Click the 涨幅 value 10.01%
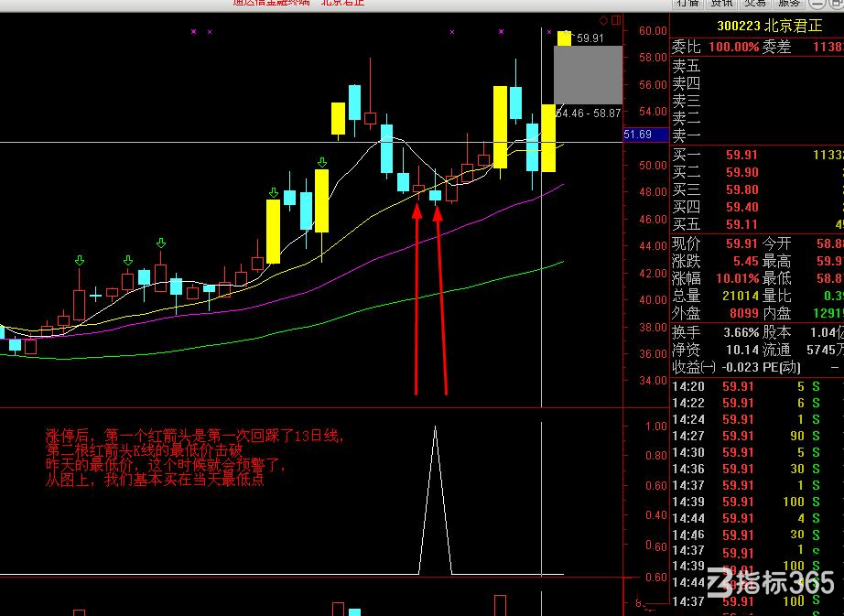 coord(737,278)
